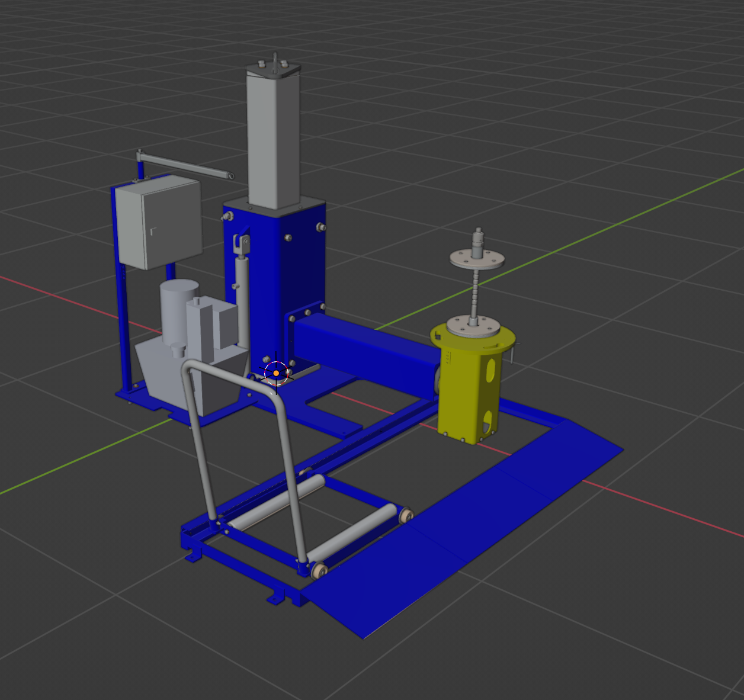
Task: Click the gray electrical cabinet box
Action: [x=158, y=221]
